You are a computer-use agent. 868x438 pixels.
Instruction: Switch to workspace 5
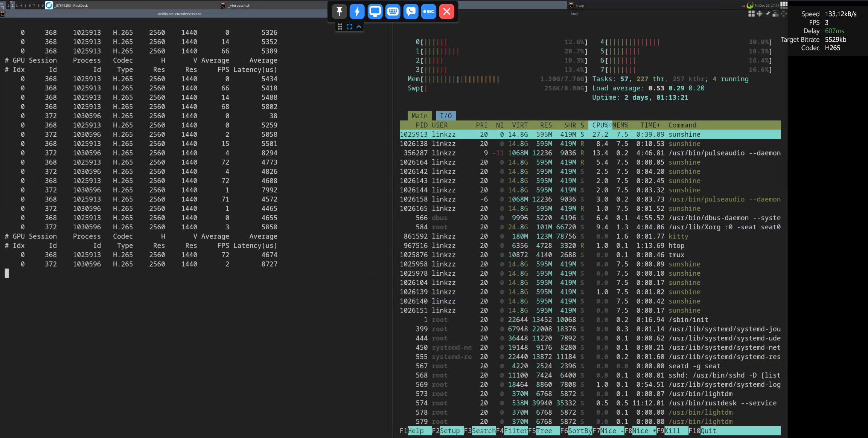pyautogui.click(x=25, y=5)
